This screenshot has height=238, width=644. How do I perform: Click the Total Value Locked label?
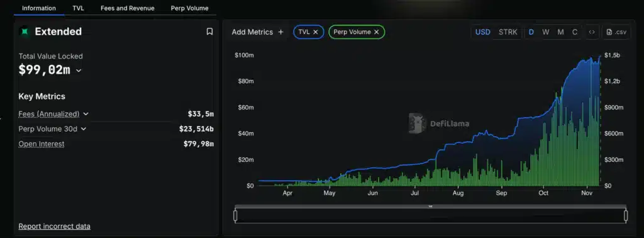50,56
